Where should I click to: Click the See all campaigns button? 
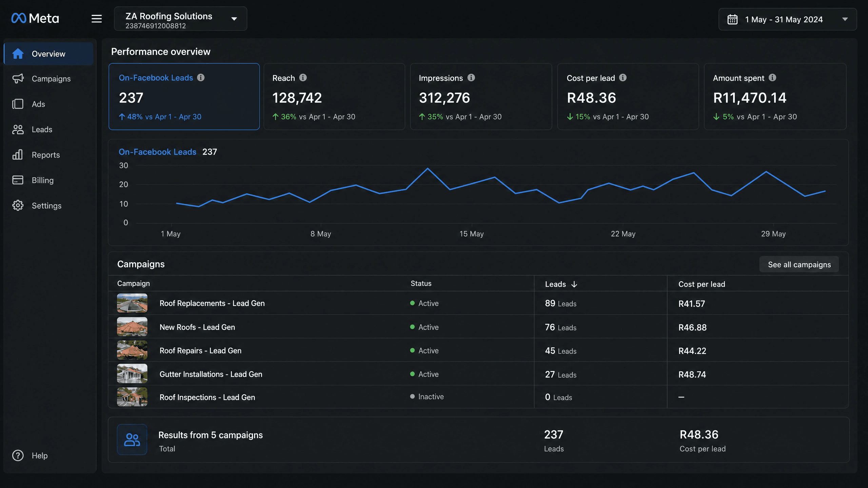799,264
